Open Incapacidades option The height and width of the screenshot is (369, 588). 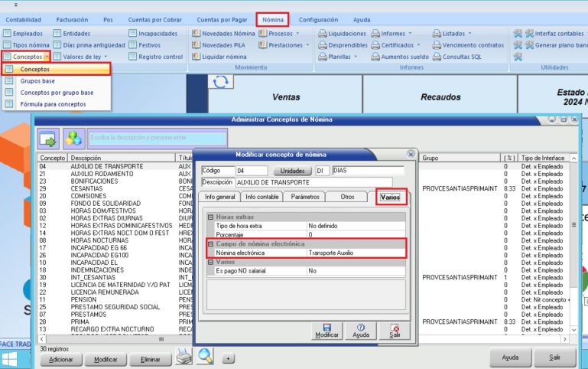[x=154, y=34]
